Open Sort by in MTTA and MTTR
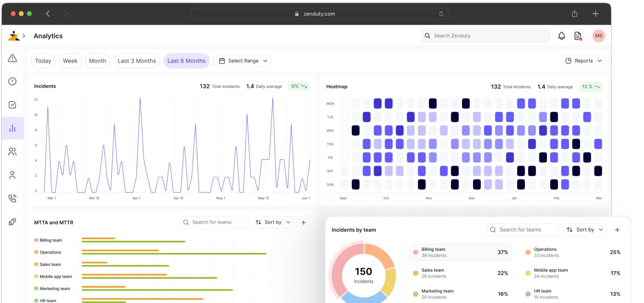644x303 pixels. click(273, 222)
